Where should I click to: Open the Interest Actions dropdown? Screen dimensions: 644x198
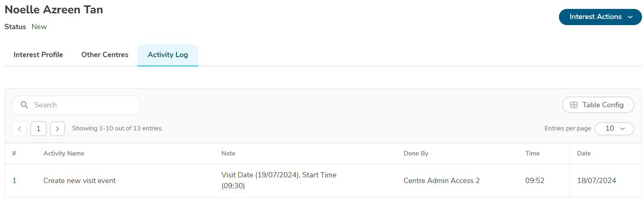click(600, 17)
